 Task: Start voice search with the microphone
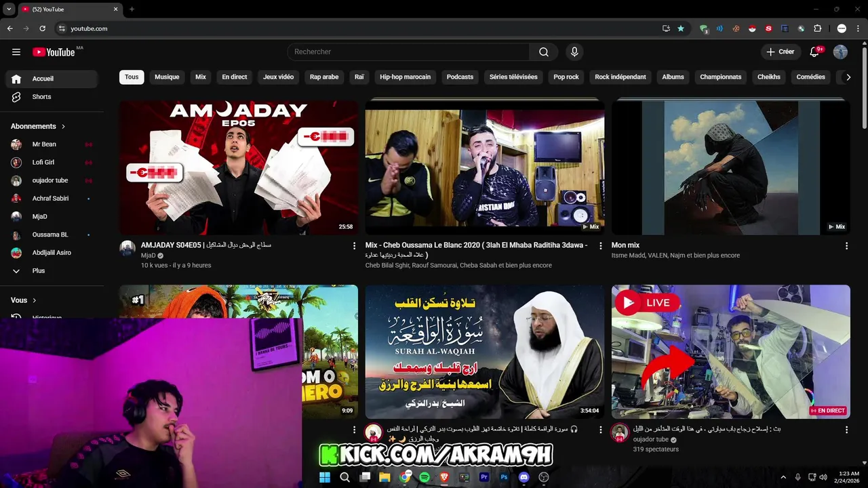(574, 52)
